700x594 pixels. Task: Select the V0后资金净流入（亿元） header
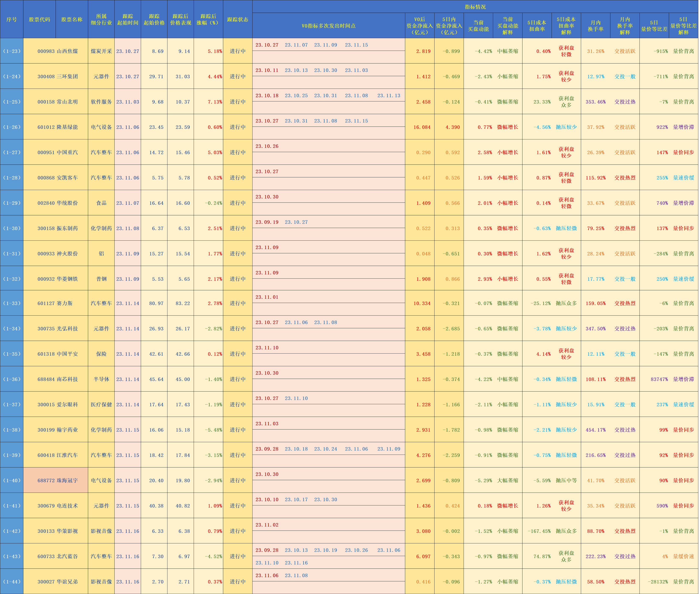tap(420, 26)
